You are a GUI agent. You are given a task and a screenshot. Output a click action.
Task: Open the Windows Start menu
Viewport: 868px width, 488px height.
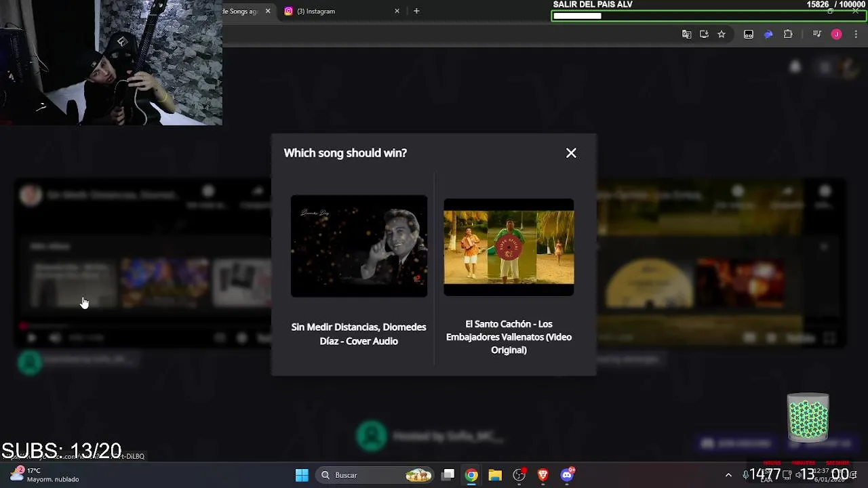[x=302, y=475]
